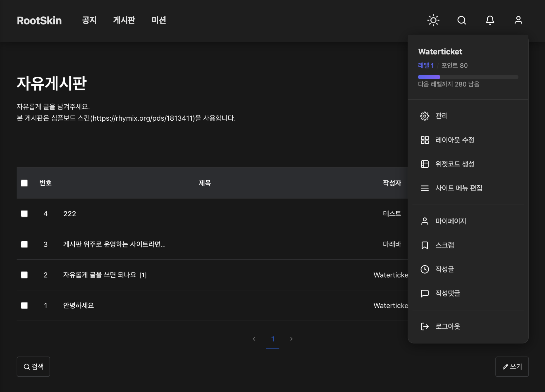Click the level progress bar
Screen dimensions: 545x392
click(x=468, y=77)
